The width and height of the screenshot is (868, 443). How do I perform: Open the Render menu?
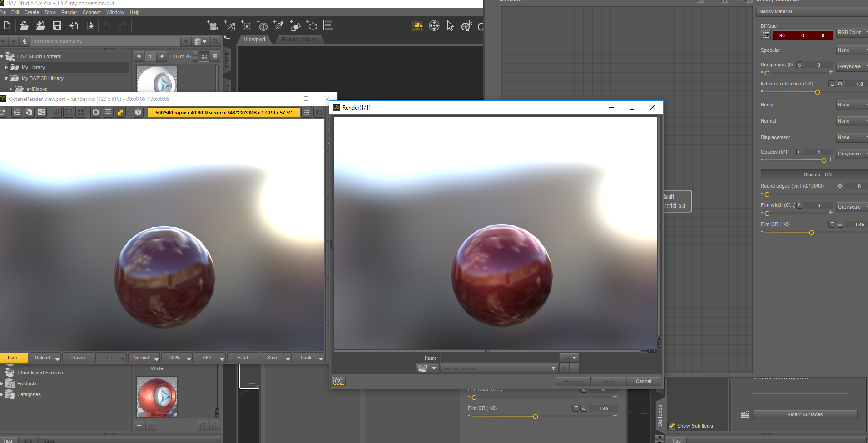pyautogui.click(x=69, y=12)
